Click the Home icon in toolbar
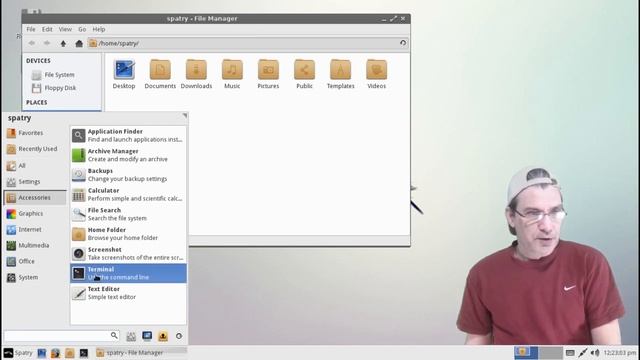The image size is (640, 360). (x=79, y=43)
